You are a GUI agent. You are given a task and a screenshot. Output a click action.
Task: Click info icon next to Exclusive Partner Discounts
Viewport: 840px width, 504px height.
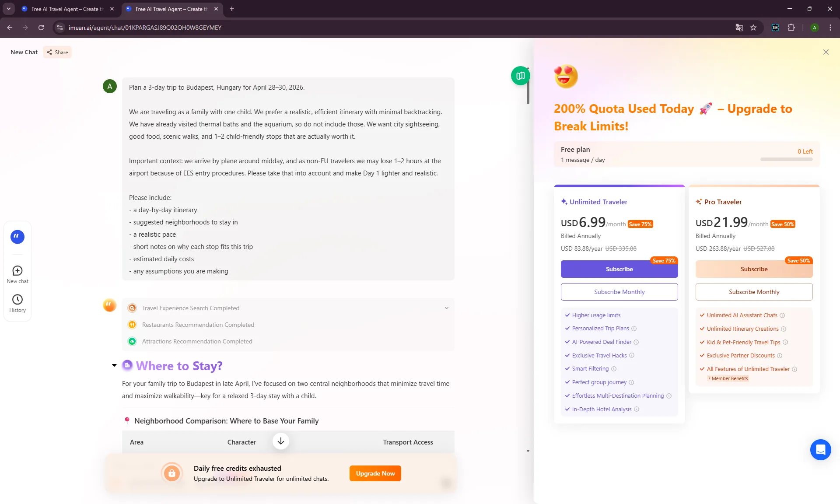[x=780, y=356]
